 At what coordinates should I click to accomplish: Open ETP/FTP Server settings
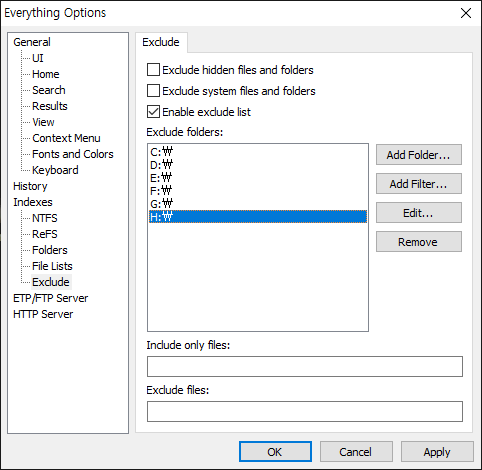(x=51, y=298)
